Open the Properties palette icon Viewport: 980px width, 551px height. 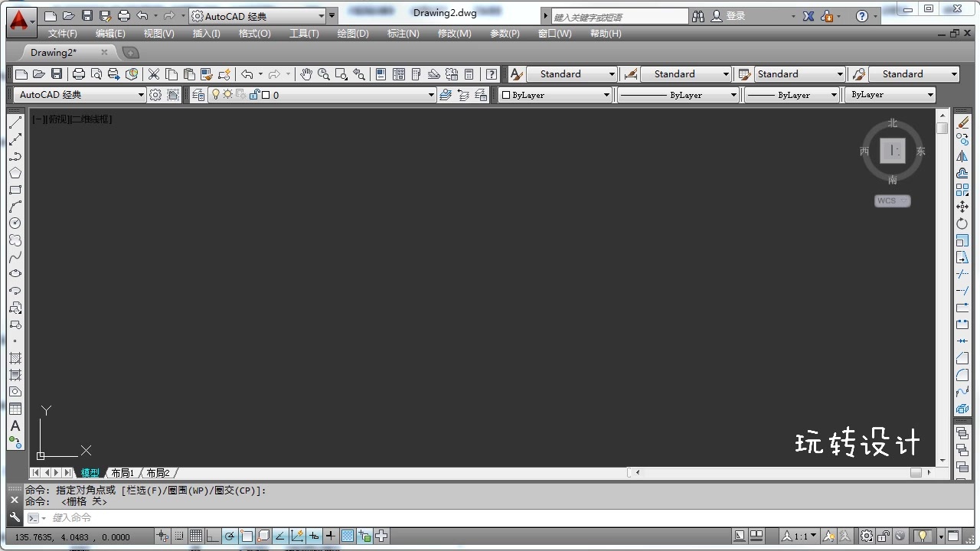(x=381, y=74)
